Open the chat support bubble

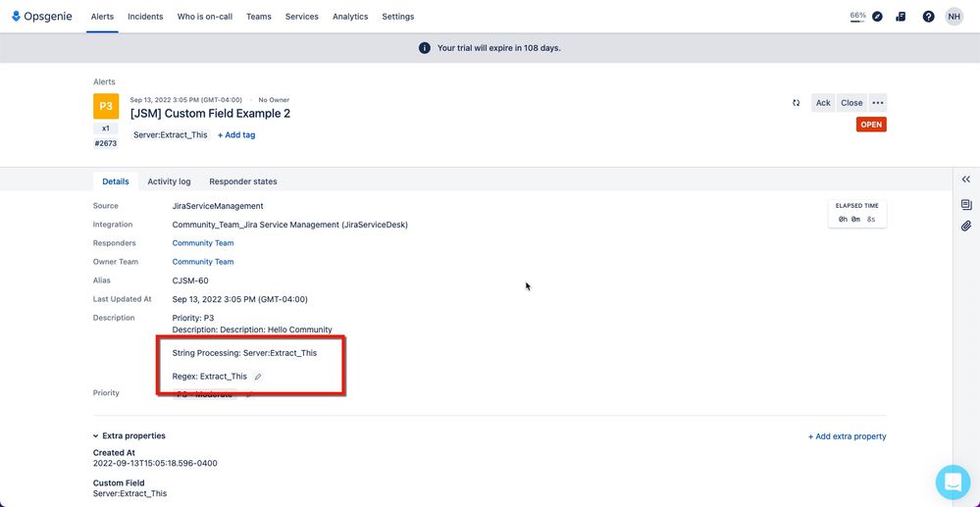pyautogui.click(x=954, y=482)
